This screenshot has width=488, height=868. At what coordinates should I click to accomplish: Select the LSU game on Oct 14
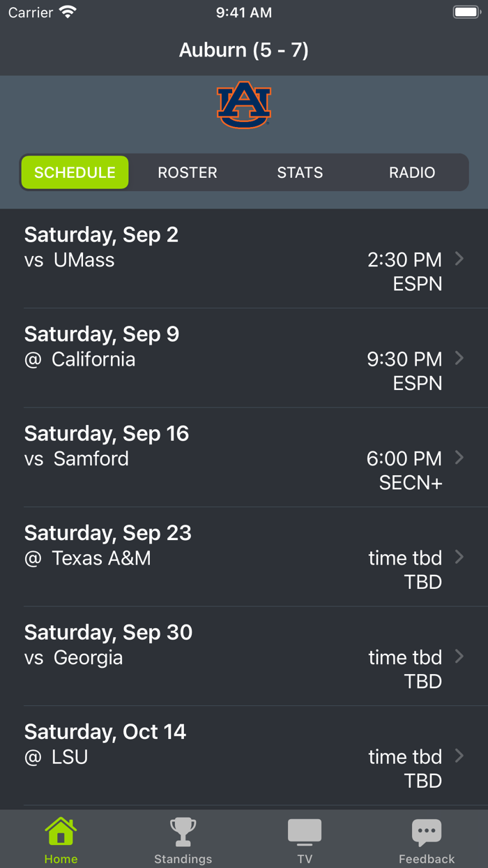244,756
